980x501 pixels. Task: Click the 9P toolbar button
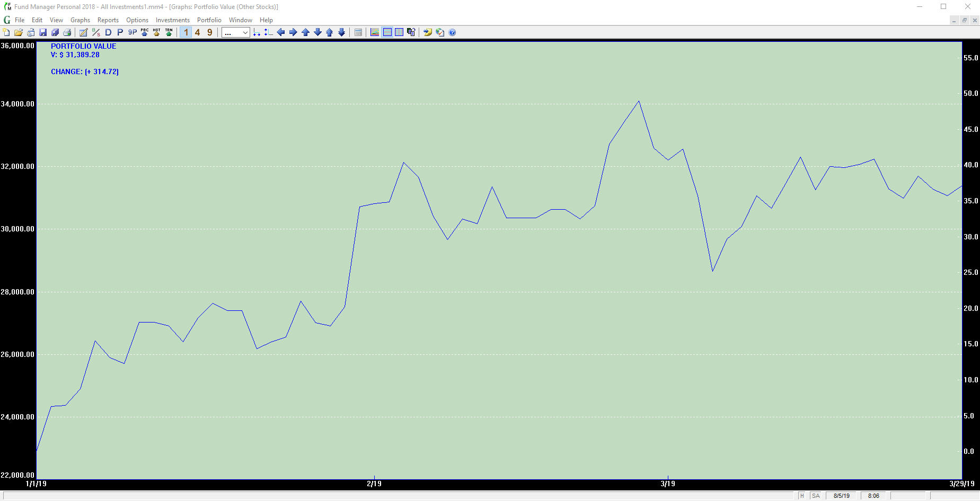tap(132, 32)
